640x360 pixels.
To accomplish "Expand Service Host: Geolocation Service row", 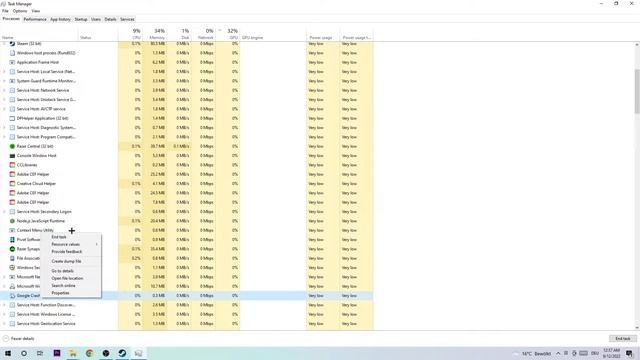I will tap(4, 324).
